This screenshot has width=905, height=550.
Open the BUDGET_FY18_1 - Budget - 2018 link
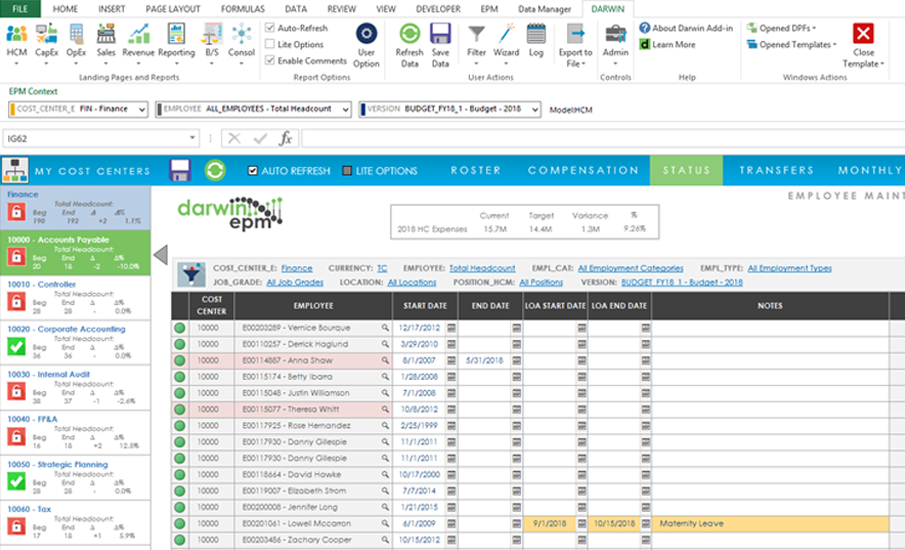[x=682, y=282]
